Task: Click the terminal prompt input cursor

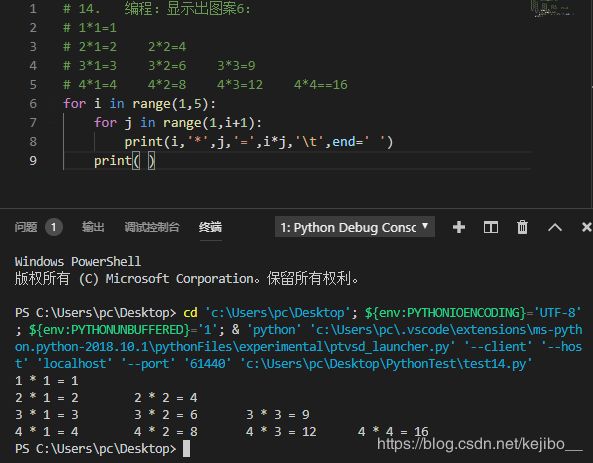Action: pyautogui.click(x=186, y=449)
